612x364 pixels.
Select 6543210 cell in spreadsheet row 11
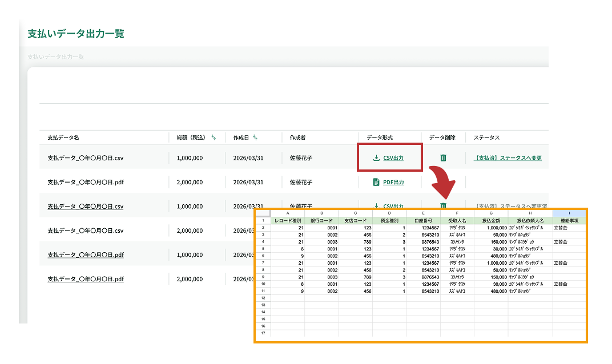coord(423,291)
